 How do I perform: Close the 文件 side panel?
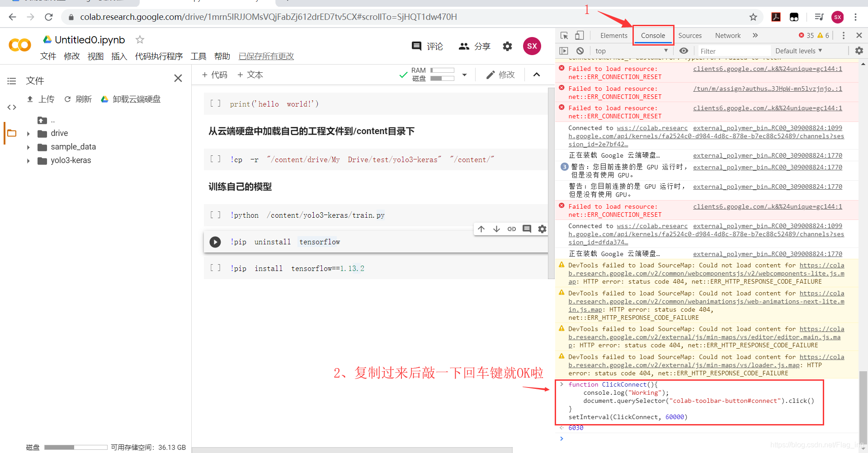(178, 79)
